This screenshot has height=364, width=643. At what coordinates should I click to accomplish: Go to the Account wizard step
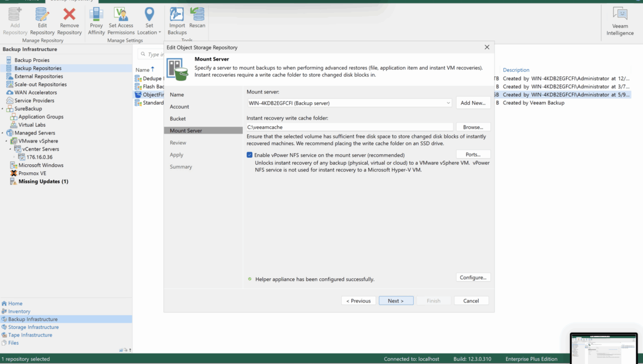tap(179, 107)
